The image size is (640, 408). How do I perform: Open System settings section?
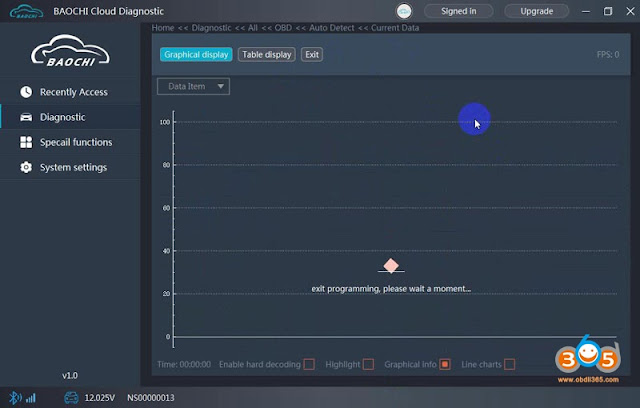[70, 167]
